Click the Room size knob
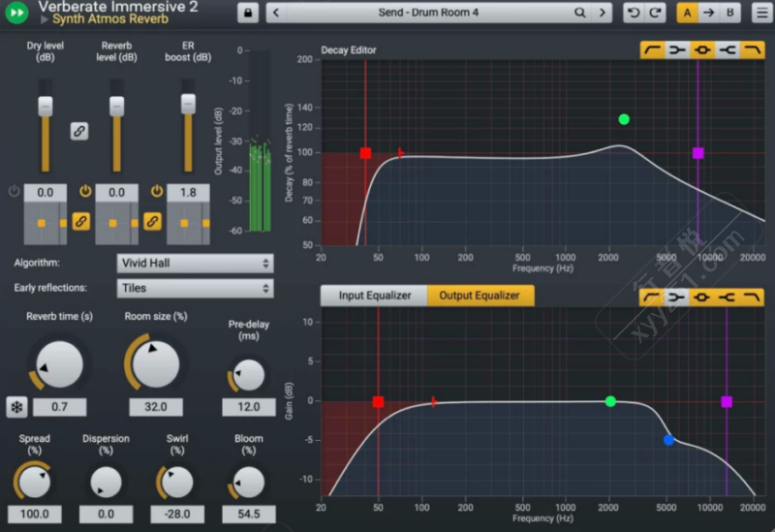Image resolution: width=775 pixels, height=532 pixels. click(x=156, y=364)
